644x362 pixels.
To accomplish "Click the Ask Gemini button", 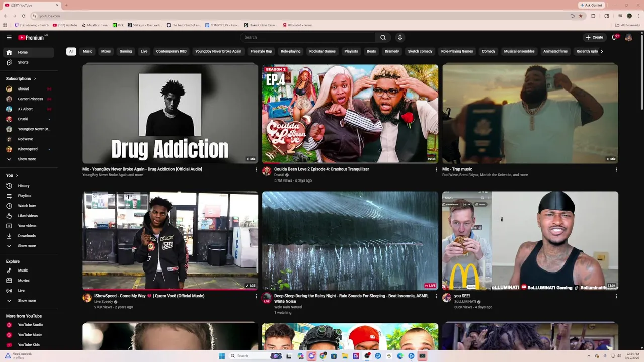I will [x=591, y=5].
